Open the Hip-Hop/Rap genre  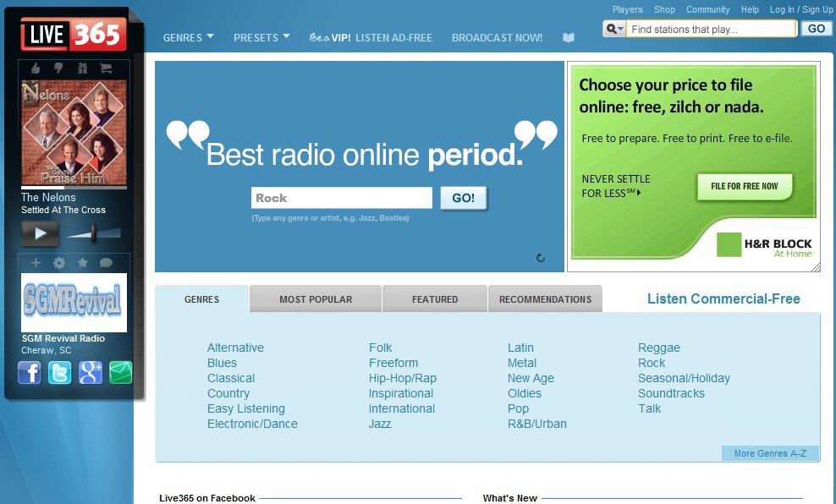[403, 378]
